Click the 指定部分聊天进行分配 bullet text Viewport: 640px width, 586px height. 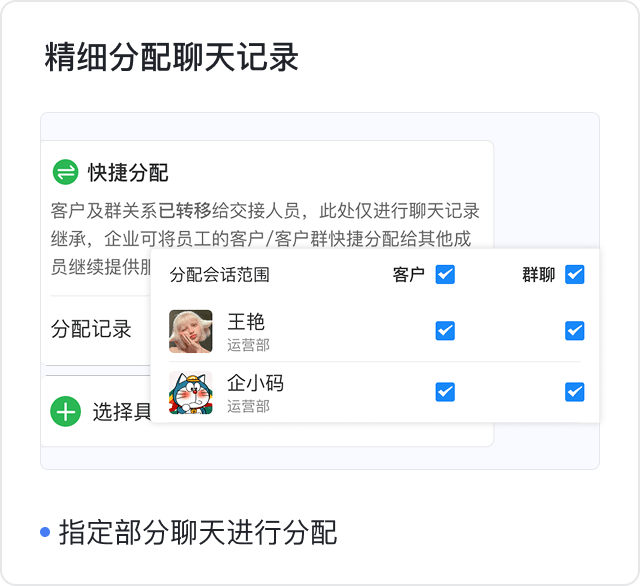point(198,532)
